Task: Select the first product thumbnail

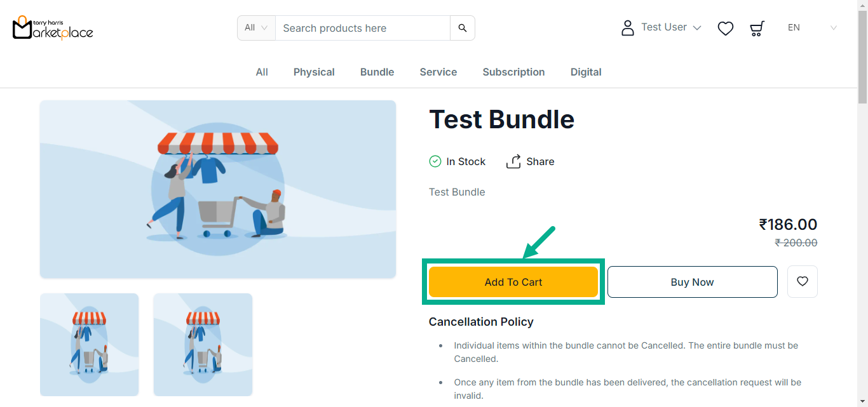Action: pyautogui.click(x=90, y=344)
